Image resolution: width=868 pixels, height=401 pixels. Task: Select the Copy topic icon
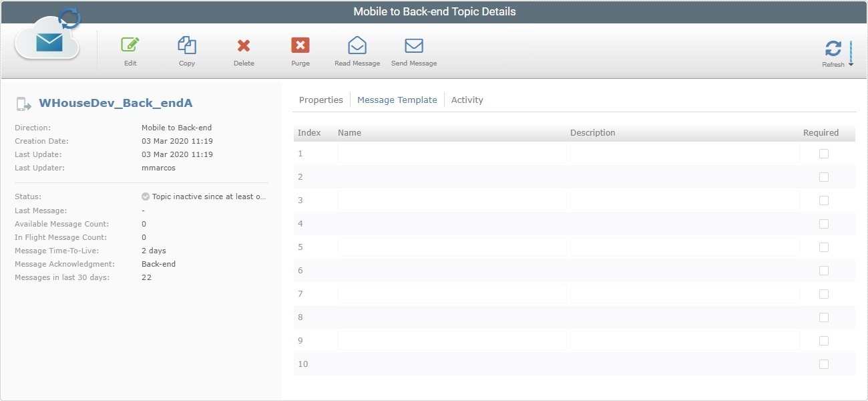pos(186,45)
